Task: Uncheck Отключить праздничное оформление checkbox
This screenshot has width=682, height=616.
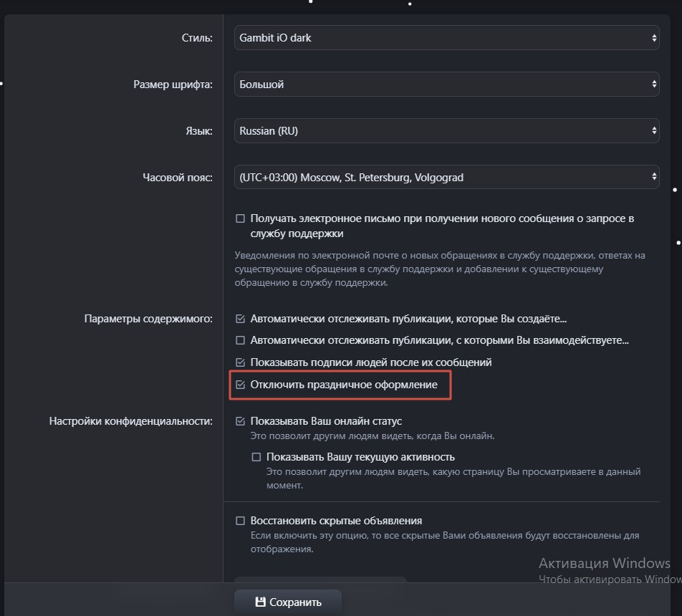Action: (x=241, y=385)
